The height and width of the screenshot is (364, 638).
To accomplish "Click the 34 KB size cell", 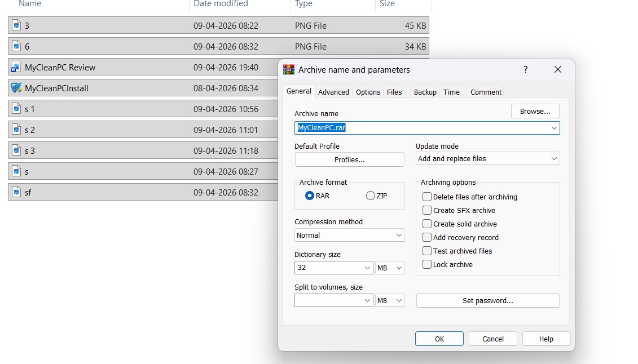I will click(x=415, y=46).
